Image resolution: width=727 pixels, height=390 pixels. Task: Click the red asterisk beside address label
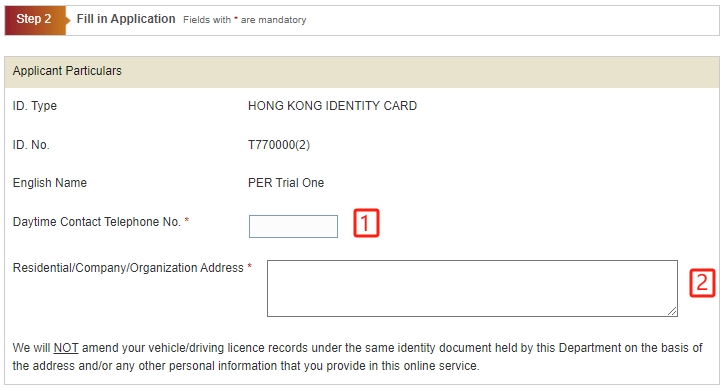click(x=249, y=266)
